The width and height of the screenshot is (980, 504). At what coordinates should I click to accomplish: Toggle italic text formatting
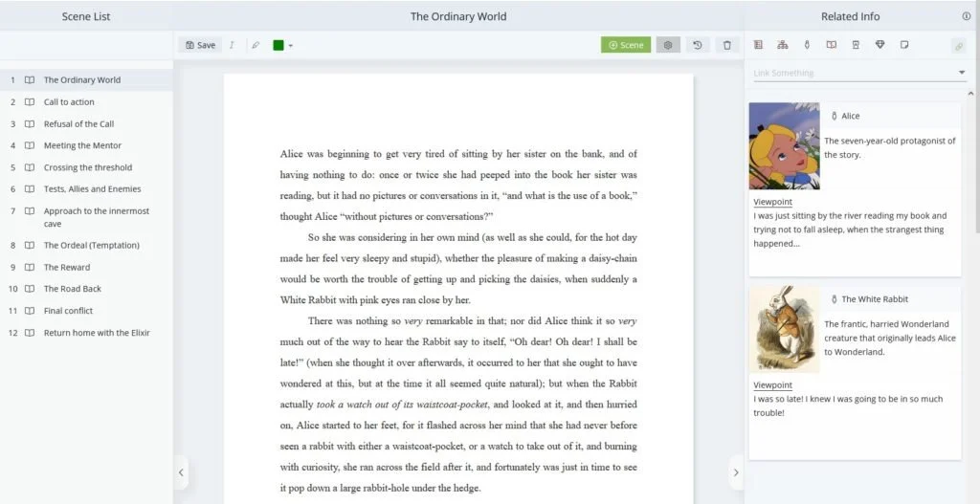tap(232, 45)
